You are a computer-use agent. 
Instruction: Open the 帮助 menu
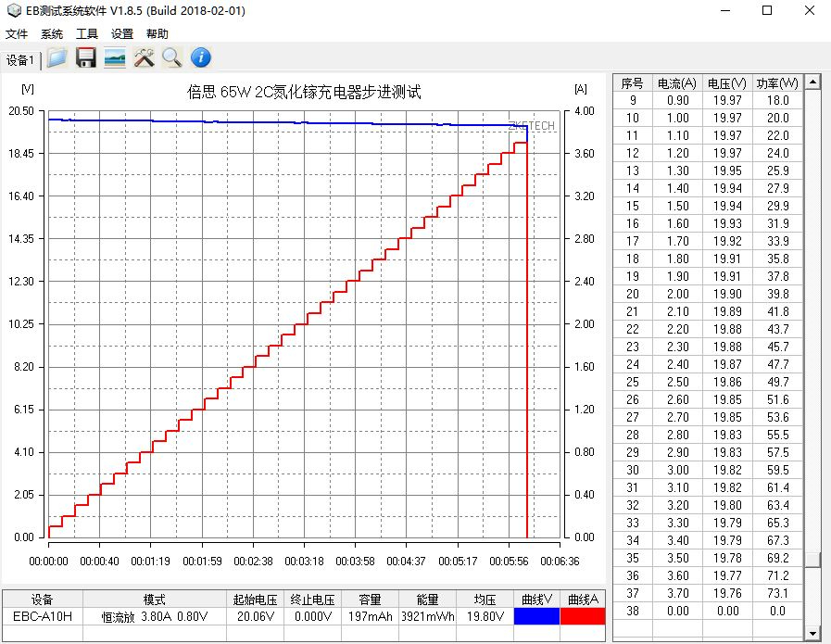[x=157, y=34]
